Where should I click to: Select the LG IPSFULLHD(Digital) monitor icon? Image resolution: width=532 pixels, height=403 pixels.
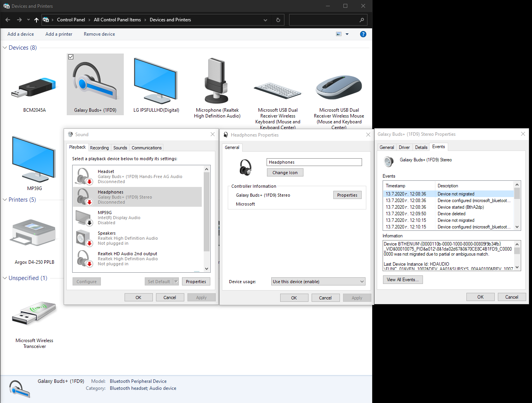[156, 81]
